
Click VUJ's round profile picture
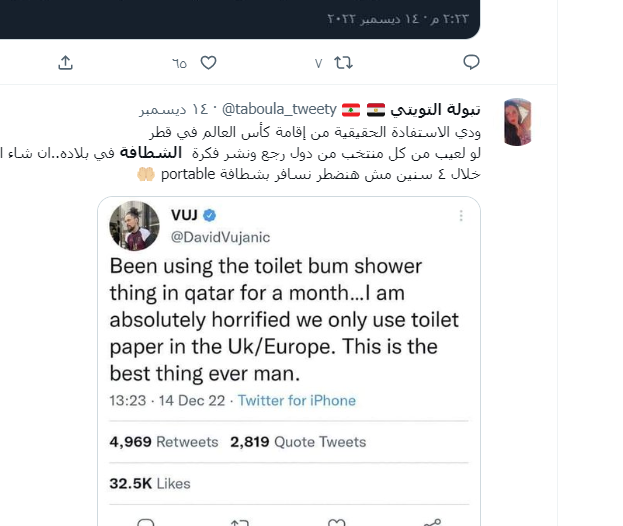[x=134, y=225]
